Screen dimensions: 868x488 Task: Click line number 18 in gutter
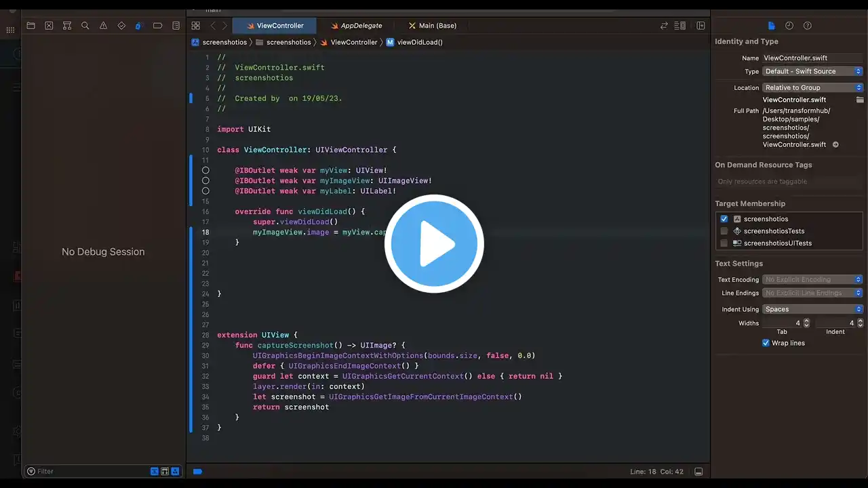pyautogui.click(x=205, y=232)
